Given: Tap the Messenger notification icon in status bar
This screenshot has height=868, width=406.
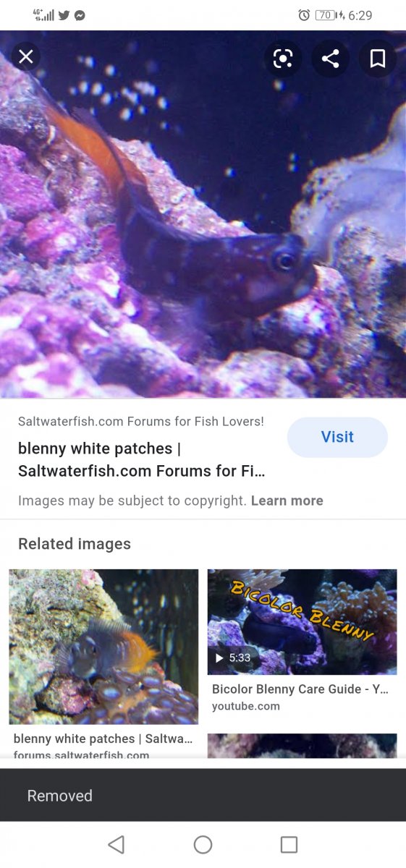Looking at the screenshot, I should click(80, 15).
